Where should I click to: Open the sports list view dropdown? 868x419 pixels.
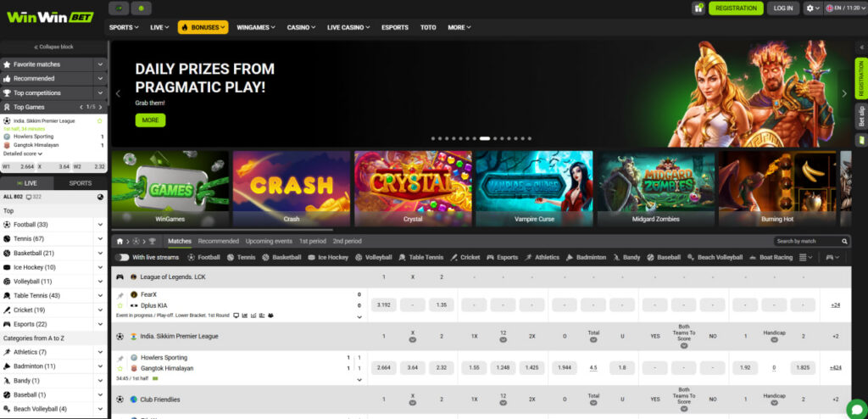806,257
